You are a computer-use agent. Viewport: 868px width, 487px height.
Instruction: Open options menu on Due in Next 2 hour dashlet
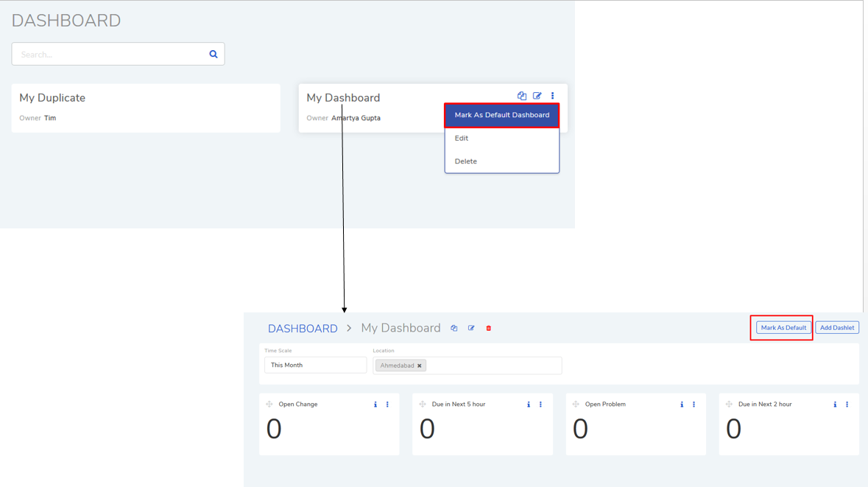pos(847,404)
